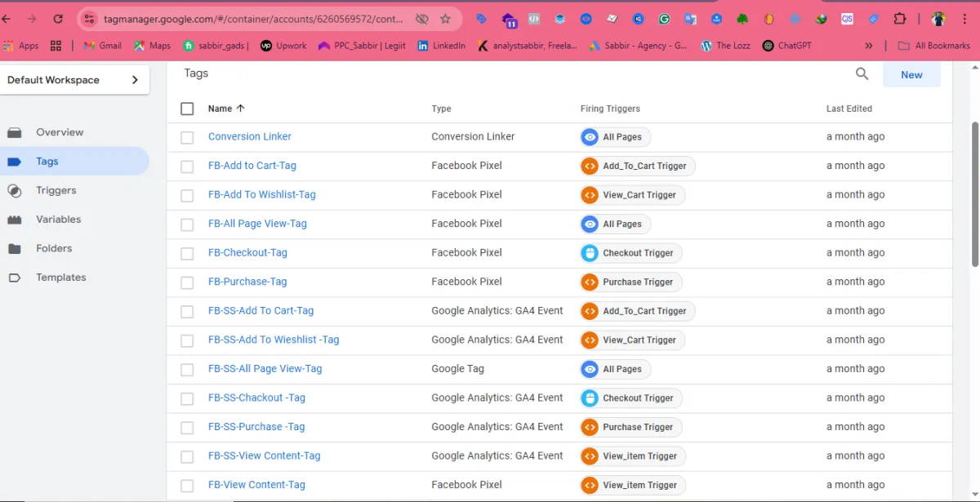The width and height of the screenshot is (980, 502).
Task: Open the Upwork bookmark
Action: tap(283, 46)
